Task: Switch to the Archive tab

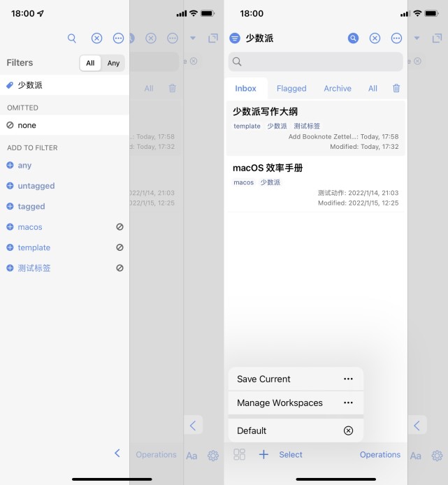Action: [338, 89]
